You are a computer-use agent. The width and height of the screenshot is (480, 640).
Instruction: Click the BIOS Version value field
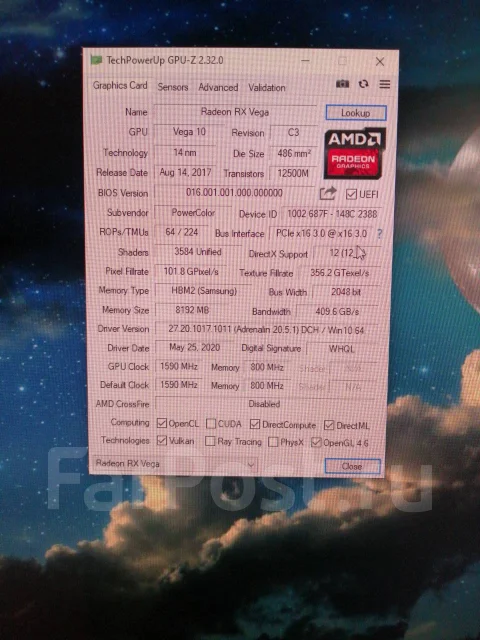tap(234, 193)
